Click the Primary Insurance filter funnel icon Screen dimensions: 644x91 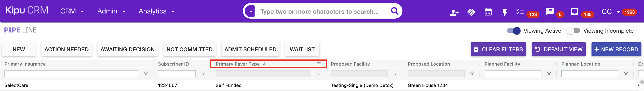click(146, 73)
